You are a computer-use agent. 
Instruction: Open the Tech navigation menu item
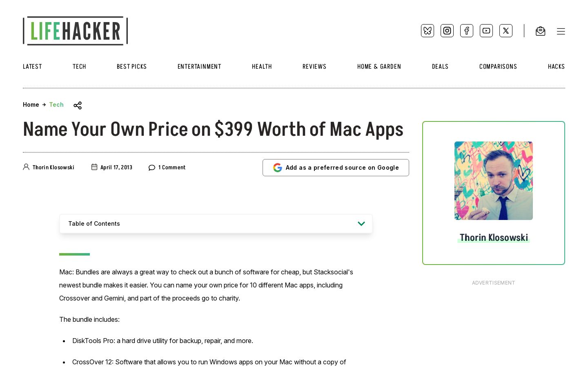(79, 67)
